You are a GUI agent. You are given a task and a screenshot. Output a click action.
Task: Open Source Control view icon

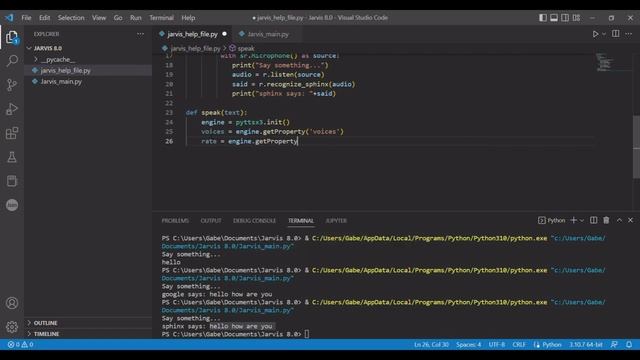tap(12, 85)
